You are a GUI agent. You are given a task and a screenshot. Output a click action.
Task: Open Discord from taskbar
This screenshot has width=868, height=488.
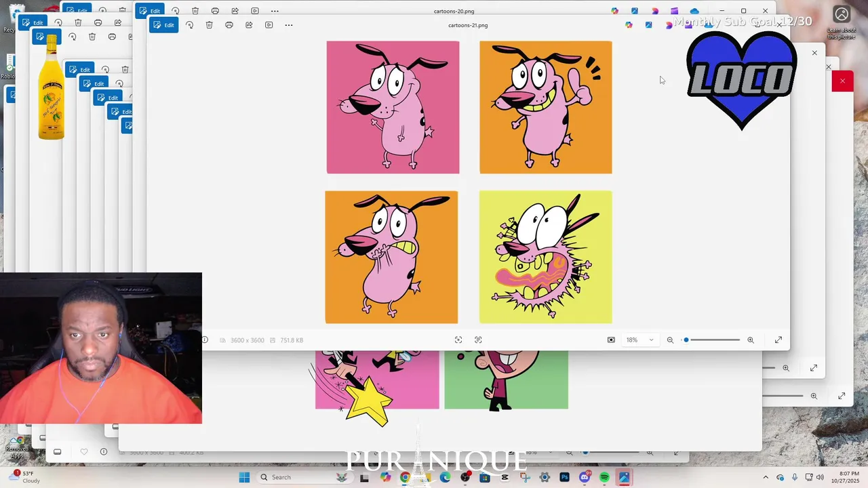[x=585, y=477]
